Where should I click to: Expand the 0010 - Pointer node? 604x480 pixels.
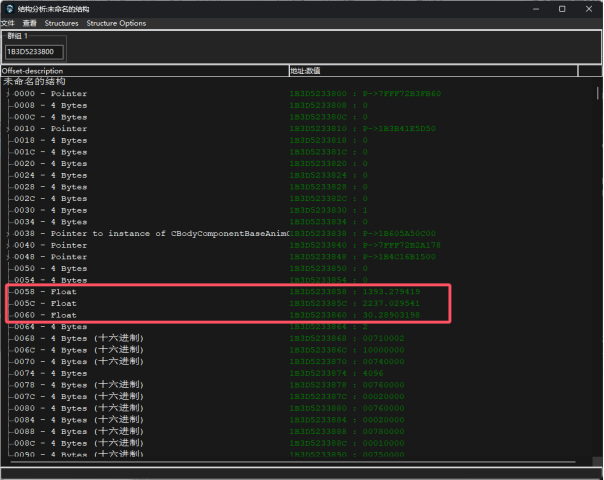(x=9, y=129)
